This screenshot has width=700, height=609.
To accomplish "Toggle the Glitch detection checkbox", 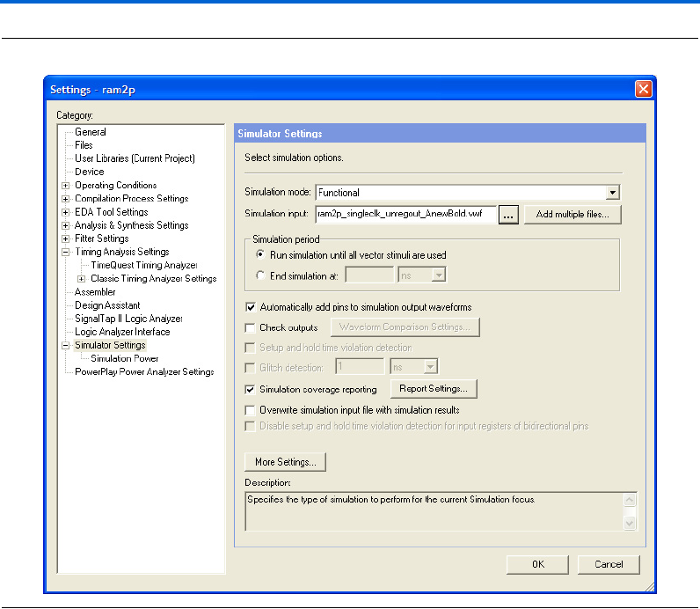I will pyautogui.click(x=251, y=368).
